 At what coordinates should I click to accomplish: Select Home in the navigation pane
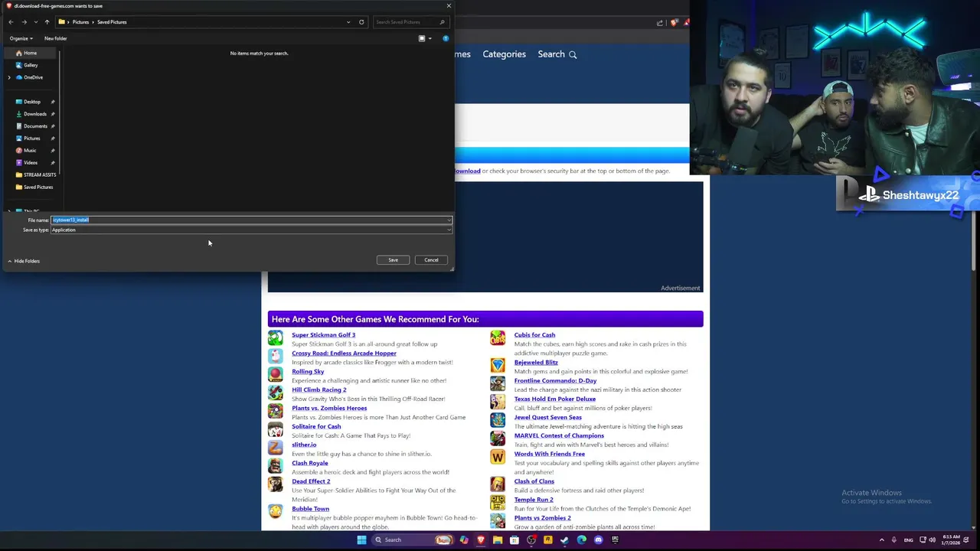click(x=30, y=53)
